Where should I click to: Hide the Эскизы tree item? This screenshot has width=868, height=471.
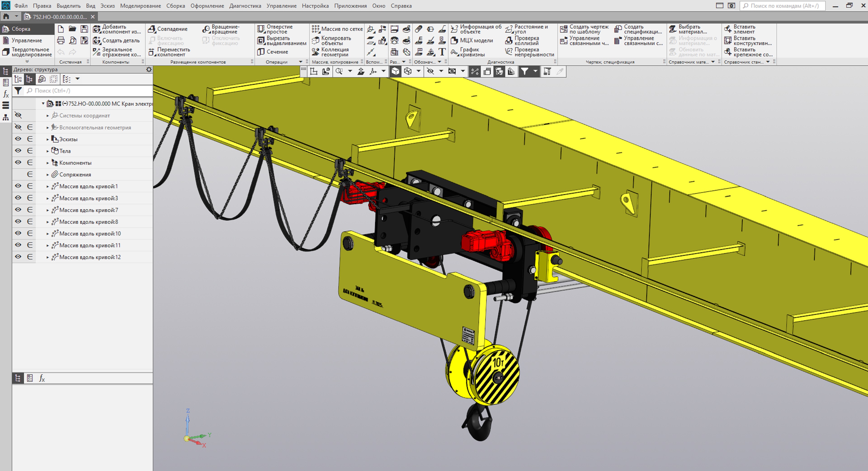pyautogui.click(x=18, y=139)
